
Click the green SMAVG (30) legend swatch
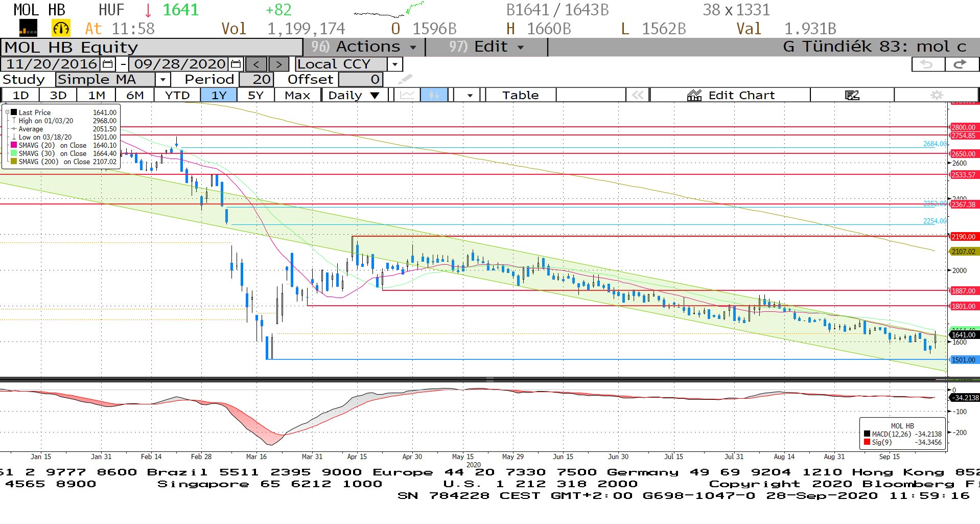pos(14,153)
